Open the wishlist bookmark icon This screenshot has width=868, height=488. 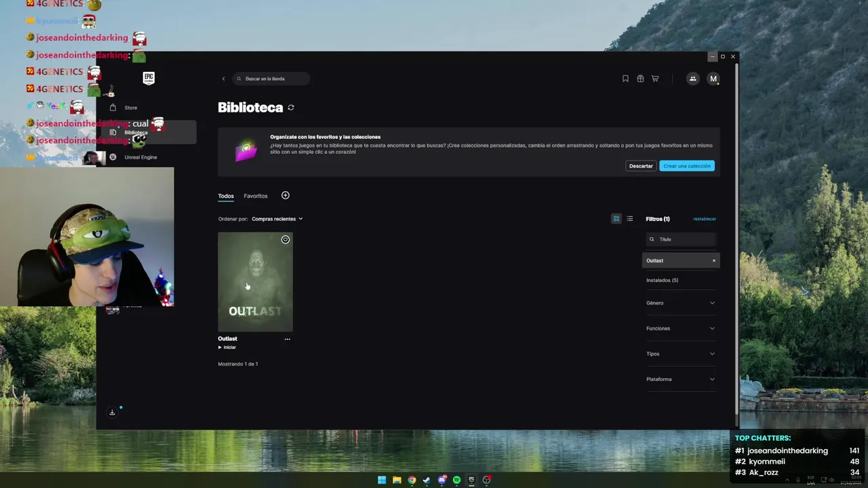click(625, 79)
